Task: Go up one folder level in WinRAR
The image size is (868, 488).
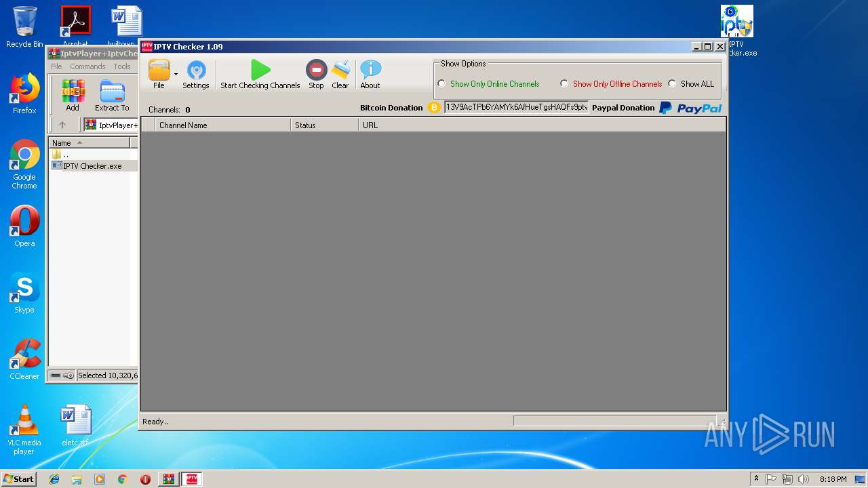Action: [x=62, y=125]
